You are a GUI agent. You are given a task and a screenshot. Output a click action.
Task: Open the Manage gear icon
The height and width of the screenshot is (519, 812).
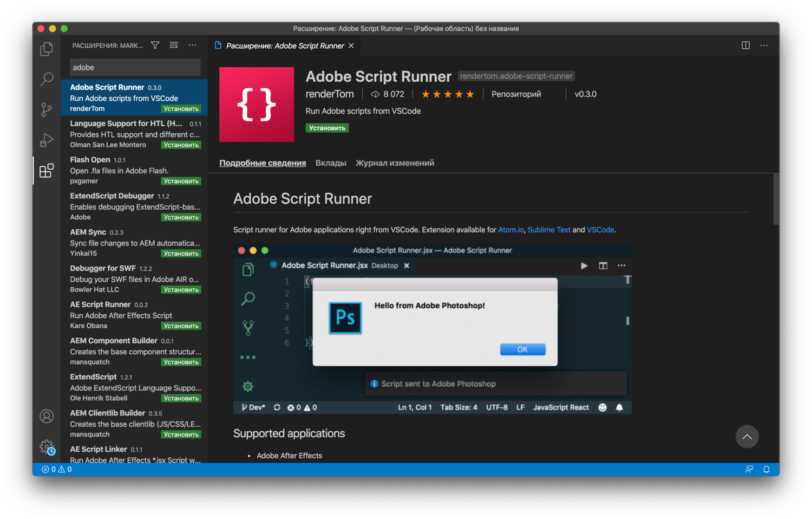tap(48, 447)
